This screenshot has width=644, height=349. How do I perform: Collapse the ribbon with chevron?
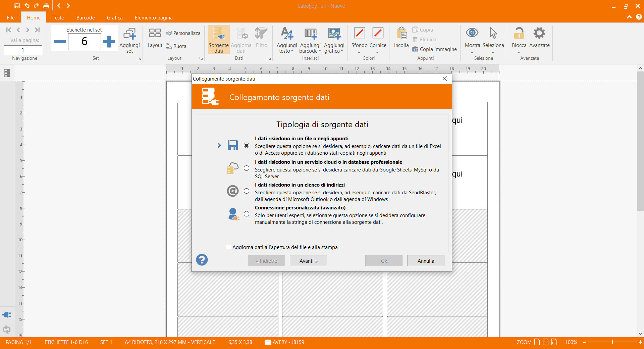629,17
